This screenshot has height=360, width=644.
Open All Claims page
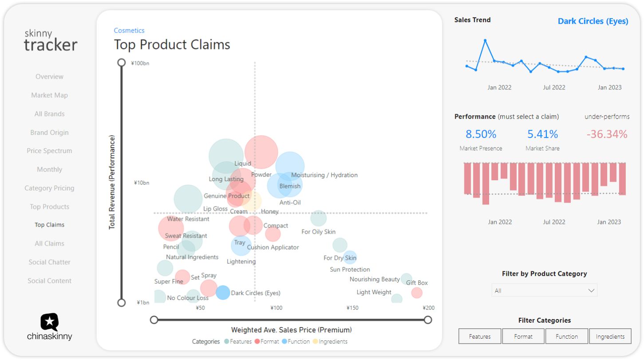tap(49, 244)
